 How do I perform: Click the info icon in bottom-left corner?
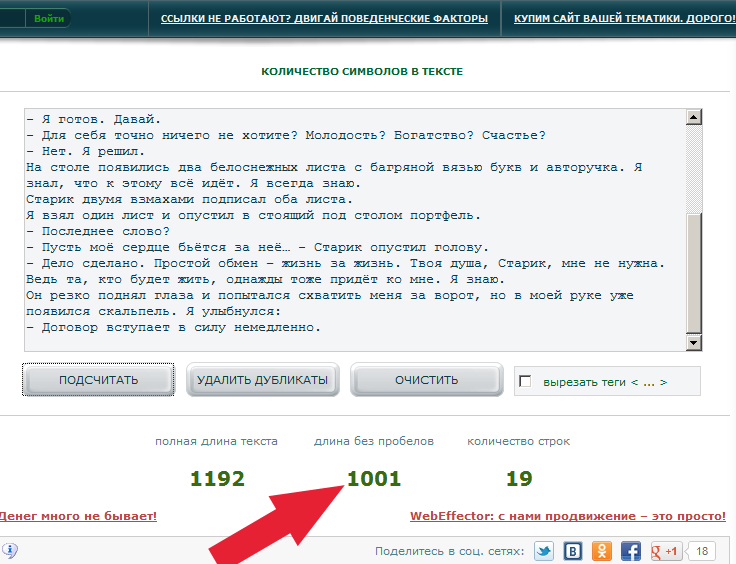click(x=10, y=550)
